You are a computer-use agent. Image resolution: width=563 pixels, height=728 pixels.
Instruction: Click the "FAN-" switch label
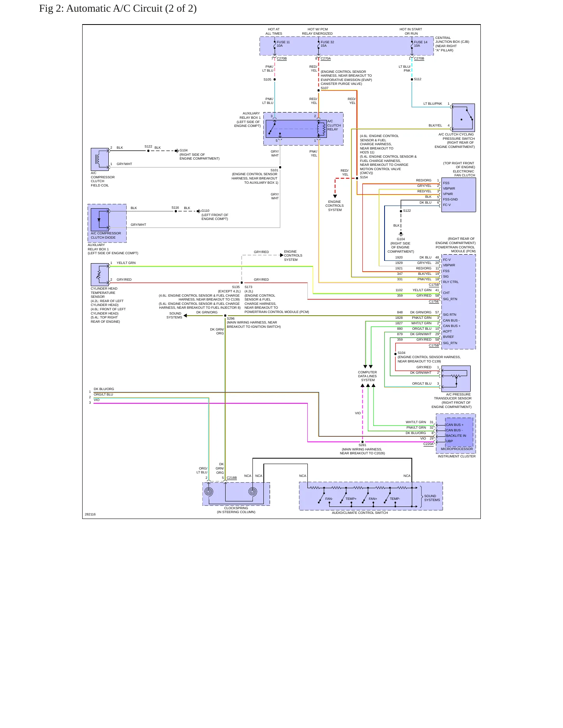coord(329,499)
